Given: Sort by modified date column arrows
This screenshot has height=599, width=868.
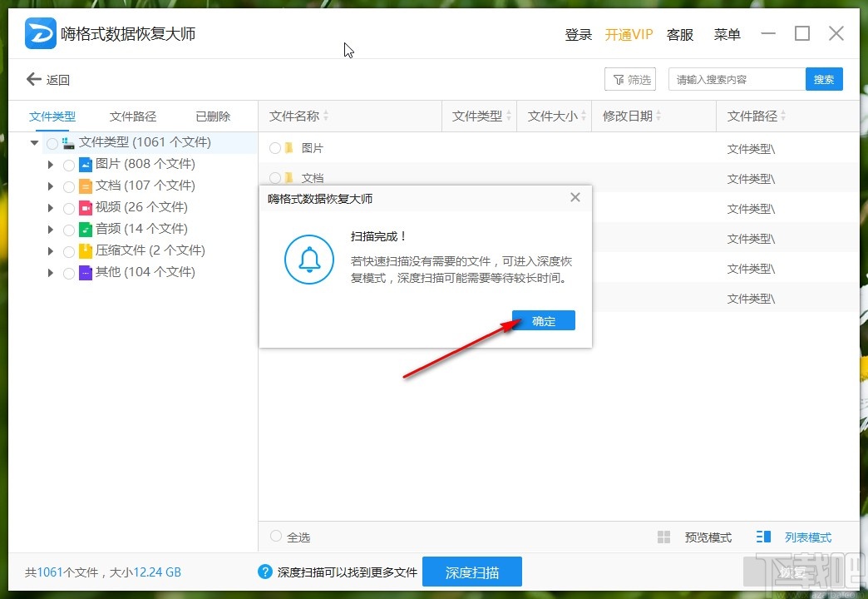Looking at the screenshot, I should click(x=658, y=116).
